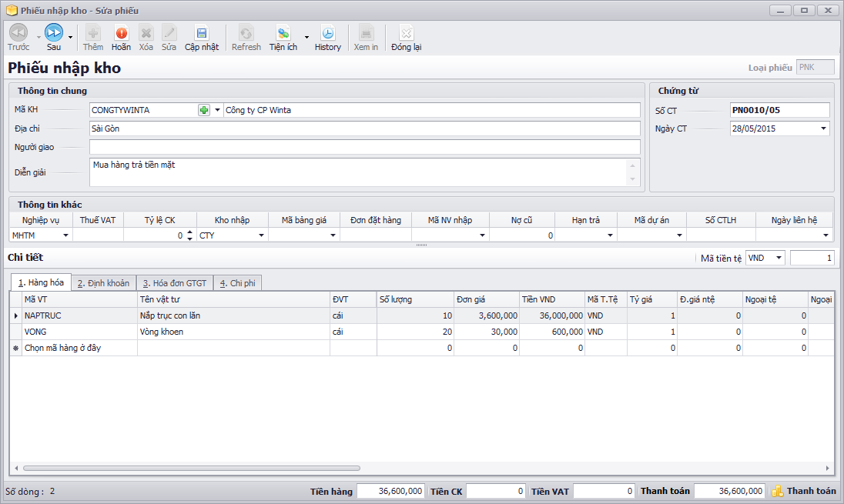Click the Số CT field PN0010/05

(779, 110)
